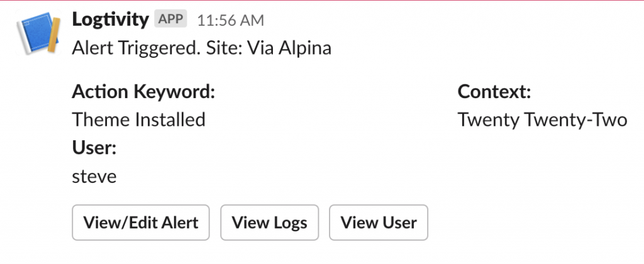Click the 11:56 AM message timestamp
This screenshot has width=644, height=264.
[x=230, y=21]
